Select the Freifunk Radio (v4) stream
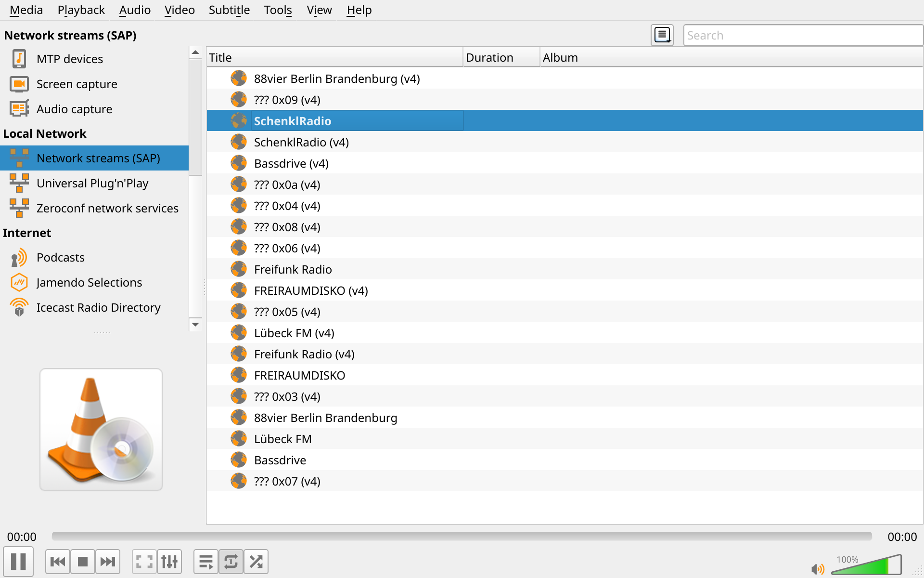 click(565, 354)
